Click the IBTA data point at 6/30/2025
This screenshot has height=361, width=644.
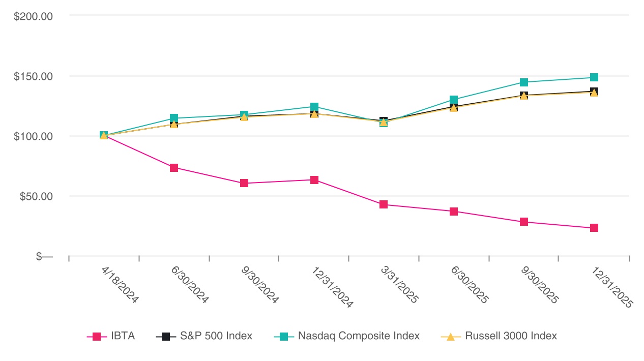tap(454, 212)
